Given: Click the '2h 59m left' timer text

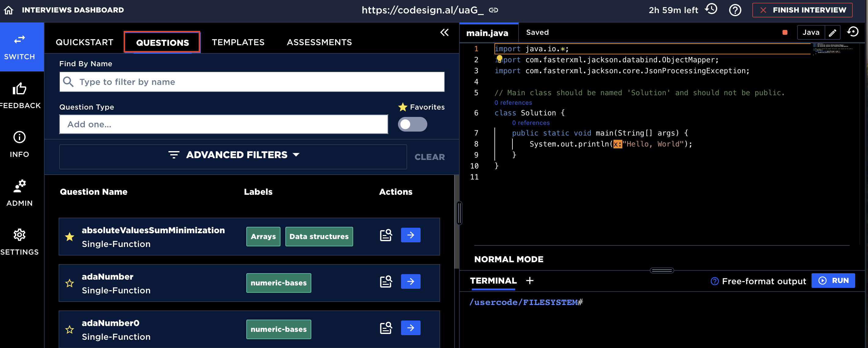Looking at the screenshot, I should coord(673,10).
